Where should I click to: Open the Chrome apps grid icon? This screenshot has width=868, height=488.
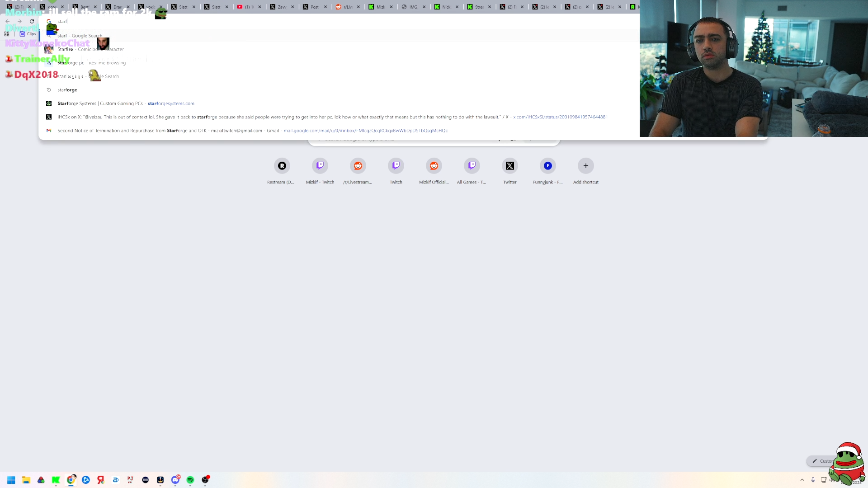[x=7, y=34]
